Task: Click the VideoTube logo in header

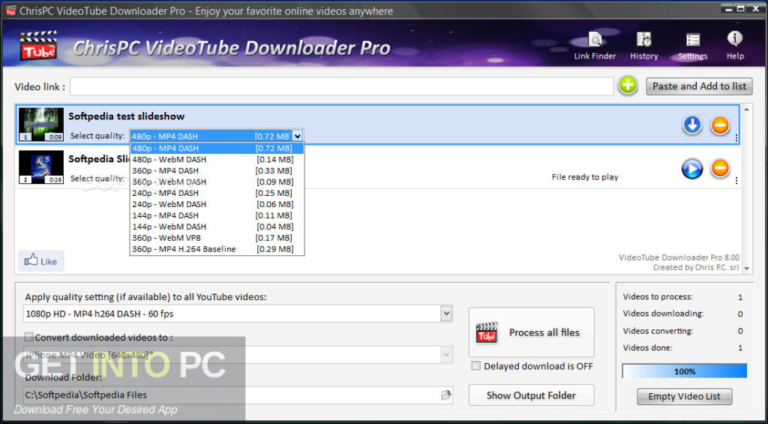Action: (38, 46)
